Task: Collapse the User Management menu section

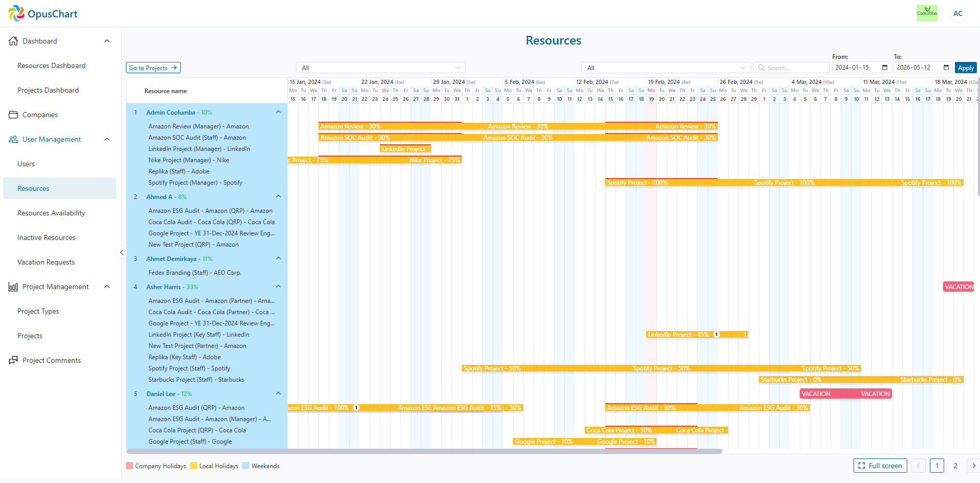Action: pyautogui.click(x=107, y=139)
